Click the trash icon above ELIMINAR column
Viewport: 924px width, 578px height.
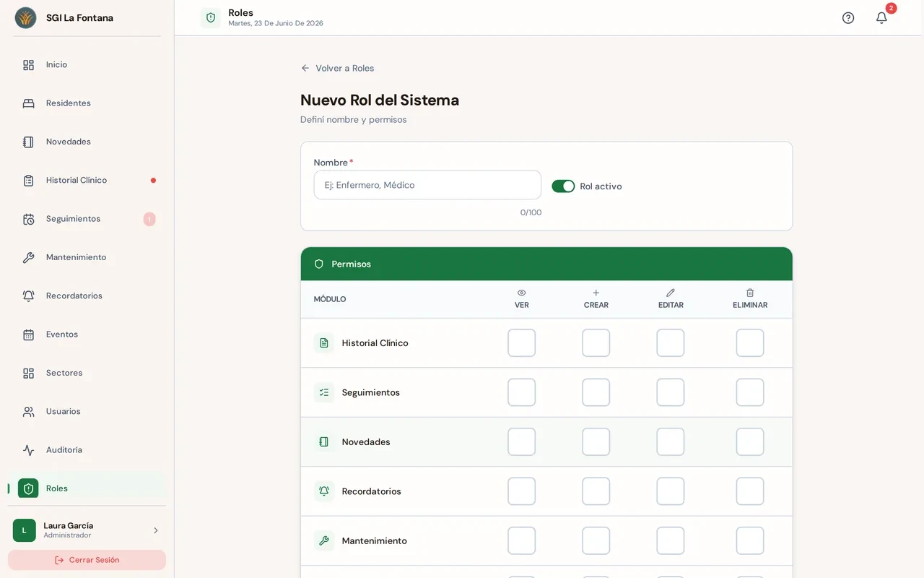pos(750,293)
